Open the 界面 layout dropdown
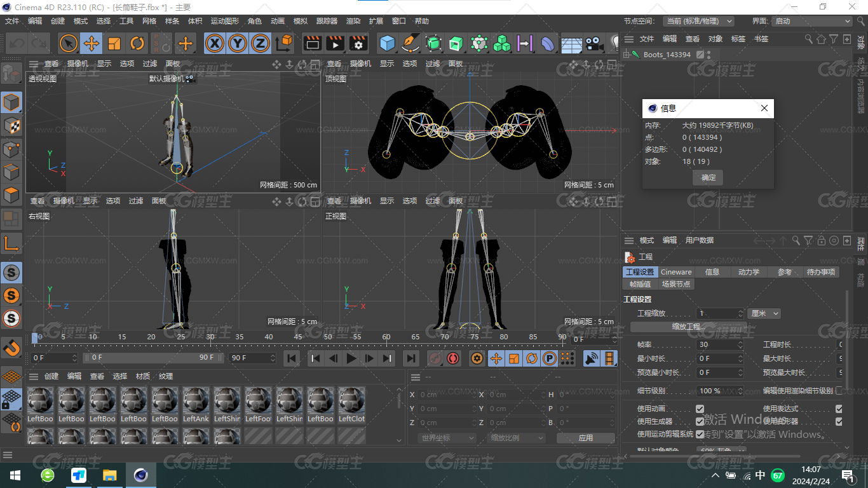The width and height of the screenshot is (868, 488). [x=811, y=21]
